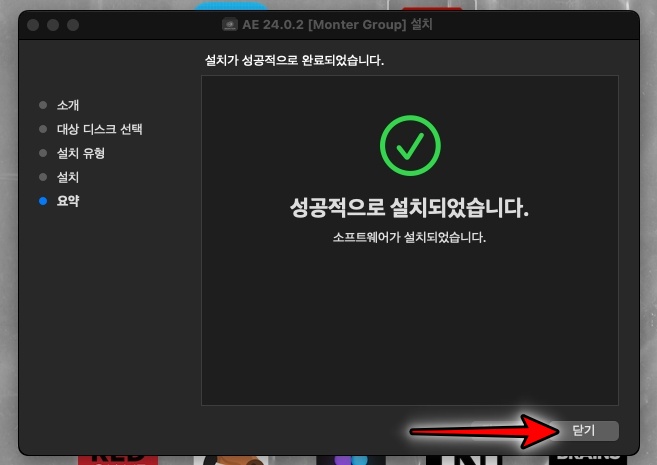Image resolution: width=657 pixels, height=465 pixels.
Task: Click the window title AE 24.0.2 text
Action: click(x=337, y=24)
